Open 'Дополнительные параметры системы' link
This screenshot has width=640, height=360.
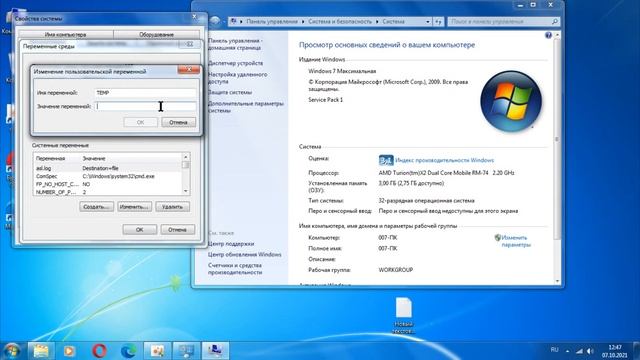[246, 107]
